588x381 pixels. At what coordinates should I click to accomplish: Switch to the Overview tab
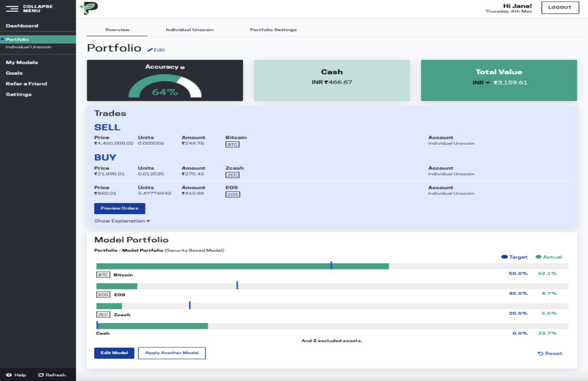(117, 30)
